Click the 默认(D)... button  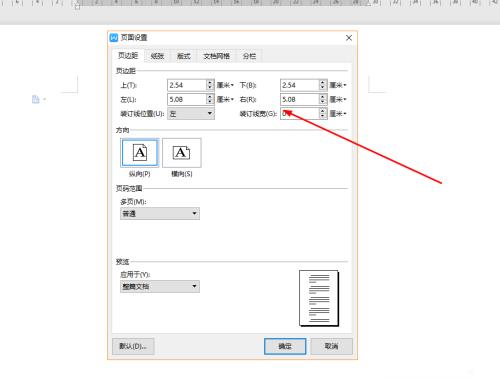click(x=133, y=346)
